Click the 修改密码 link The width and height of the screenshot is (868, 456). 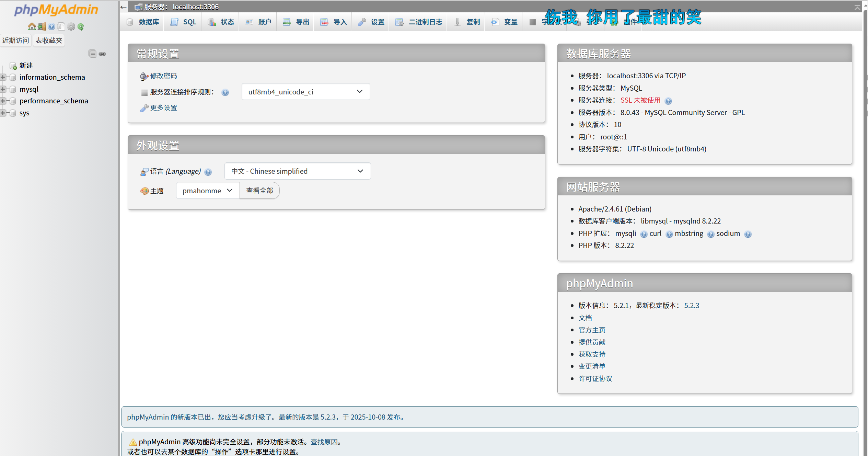pos(163,76)
